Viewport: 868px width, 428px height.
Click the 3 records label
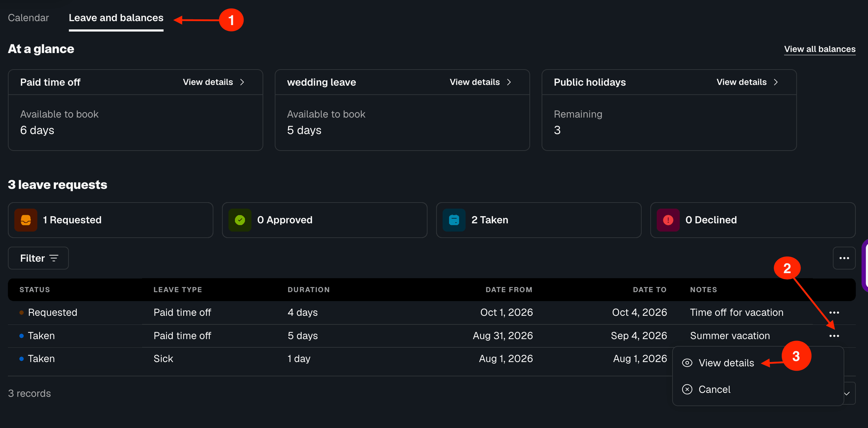click(x=29, y=394)
